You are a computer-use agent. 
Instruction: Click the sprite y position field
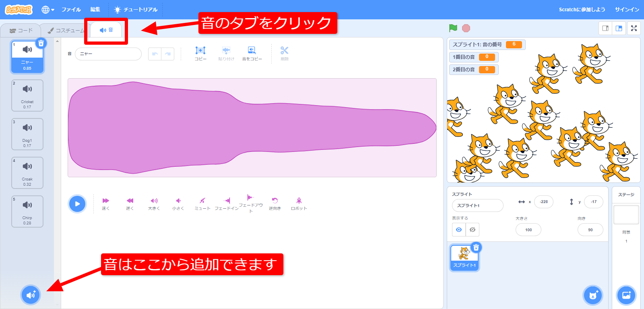point(594,202)
